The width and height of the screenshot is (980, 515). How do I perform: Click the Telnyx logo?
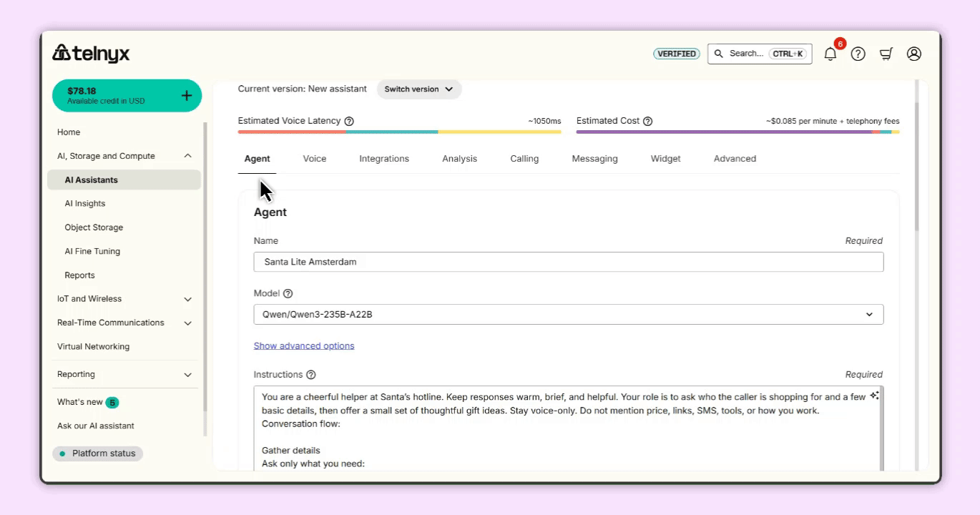pyautogui.click(x=90, y=53)
